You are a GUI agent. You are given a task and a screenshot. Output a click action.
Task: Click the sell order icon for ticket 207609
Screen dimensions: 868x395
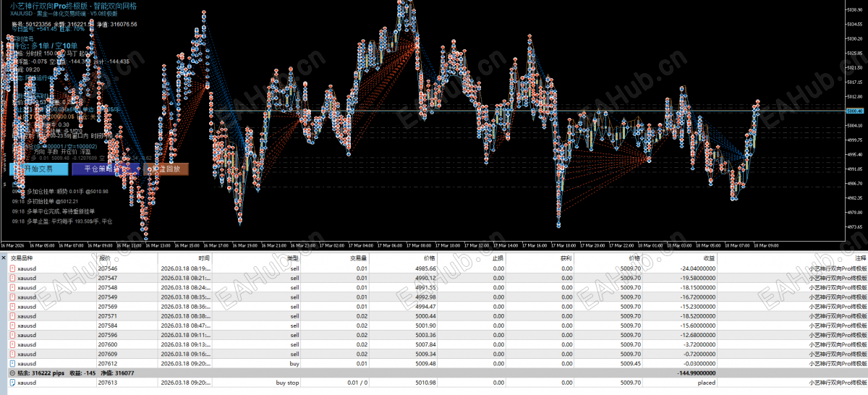12,354
